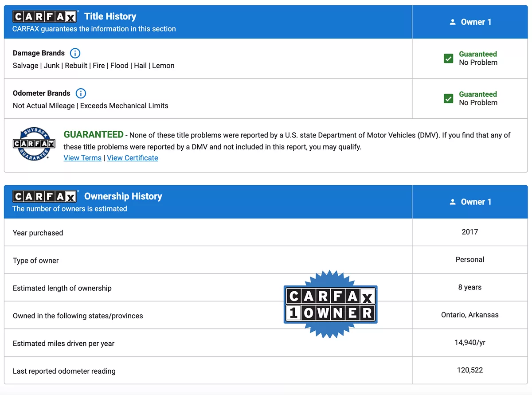Click the CARFAX logo in Ownership History header
The width and height of the screenshot is (532, 395).
tap(45, 196)
